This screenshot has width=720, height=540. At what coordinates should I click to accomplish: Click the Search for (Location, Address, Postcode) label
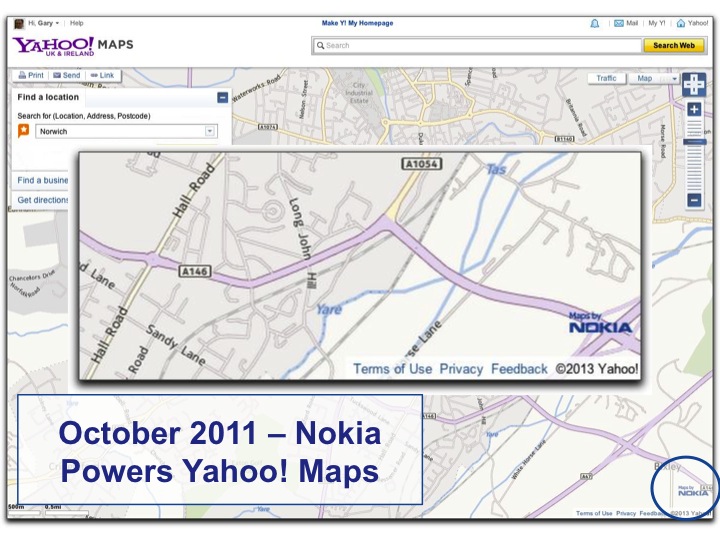pyautogui.click(x=84, y=116)
